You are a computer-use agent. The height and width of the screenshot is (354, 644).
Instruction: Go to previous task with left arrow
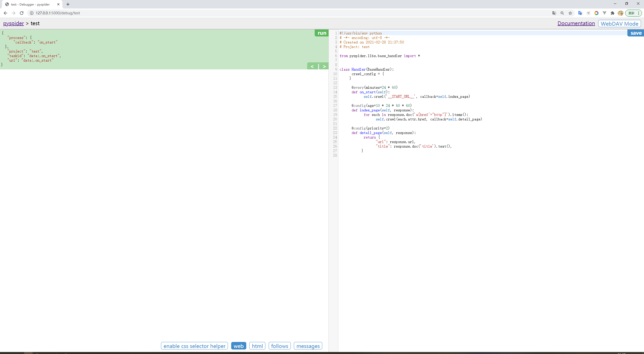(312, 66)
